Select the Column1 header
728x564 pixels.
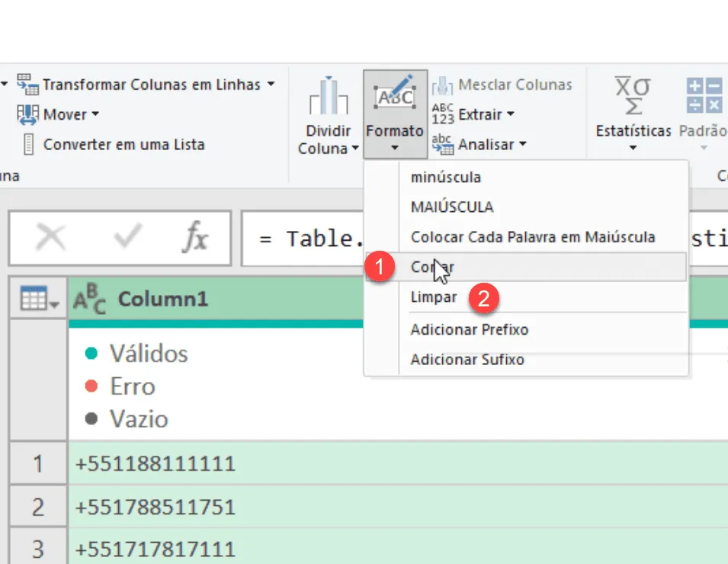pyautogui.click(x=216, y=299)
